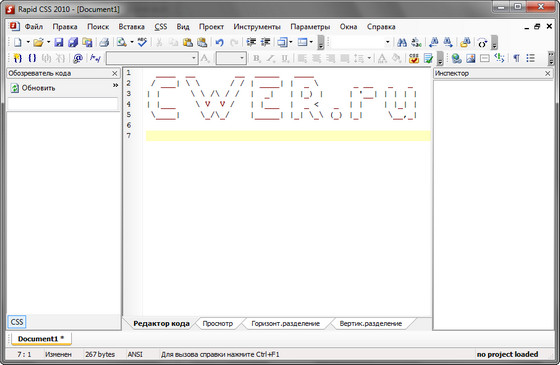Open the Поиск menu
The height and width of the screenshot is (365, 560).
coord(98,27)
